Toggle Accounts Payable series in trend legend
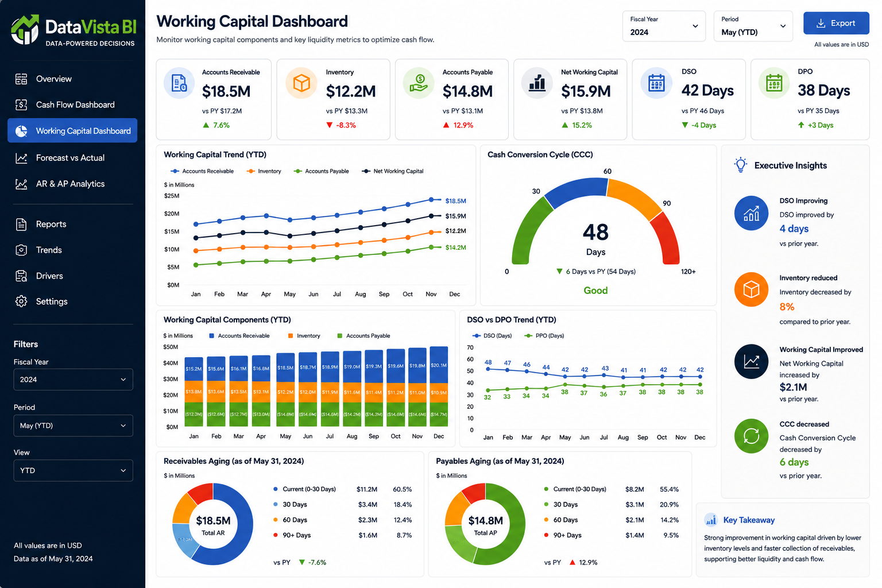This screenshot has width=882, height=588. pyautogui.click(x=321, y=171)
